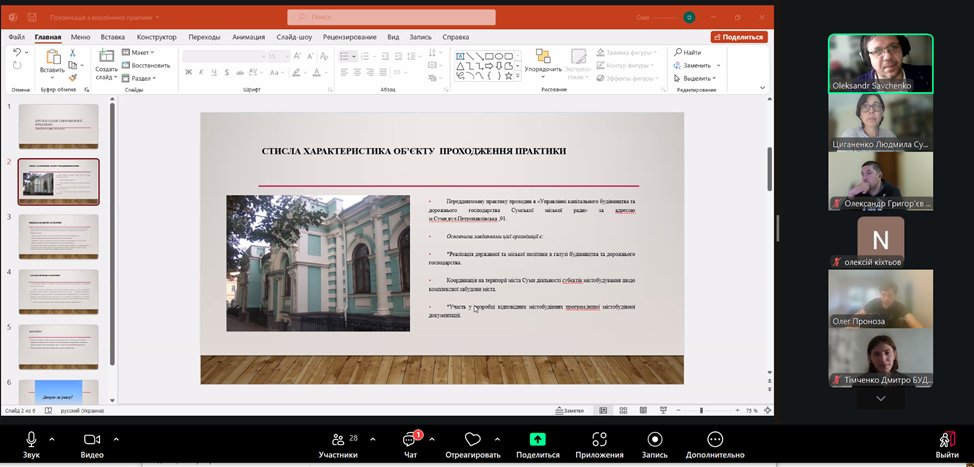Open the font name combo box
974x467 pixels.
click(x=224, y=57)
